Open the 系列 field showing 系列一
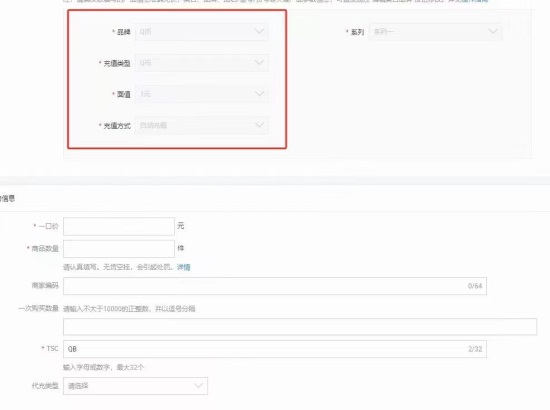 436,32
